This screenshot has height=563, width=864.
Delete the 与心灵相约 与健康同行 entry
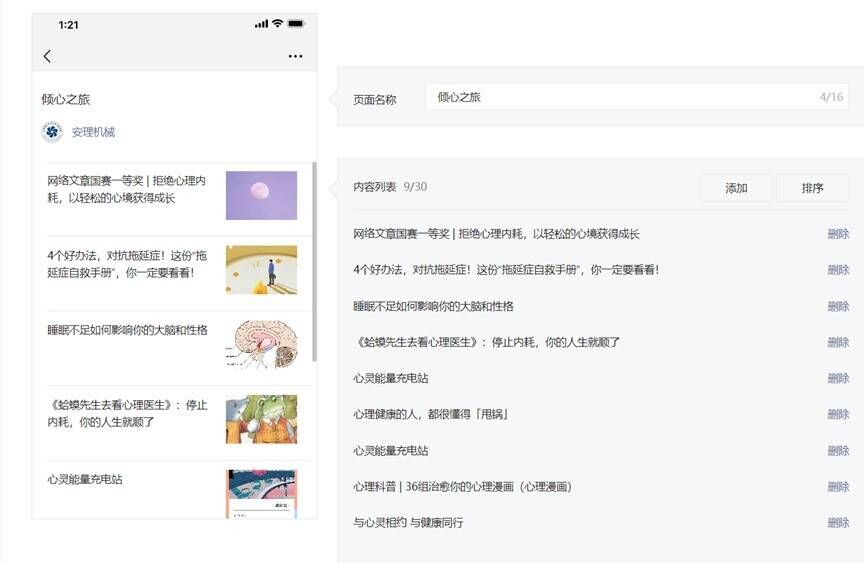click(838, 522)
